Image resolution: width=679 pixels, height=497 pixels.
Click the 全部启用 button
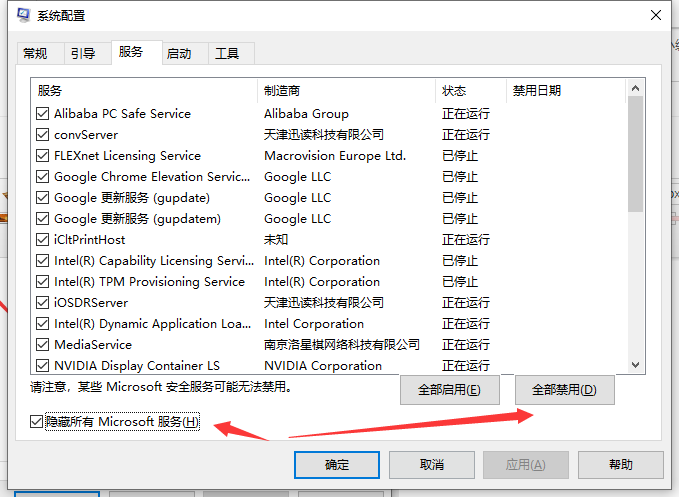(449, 390)
